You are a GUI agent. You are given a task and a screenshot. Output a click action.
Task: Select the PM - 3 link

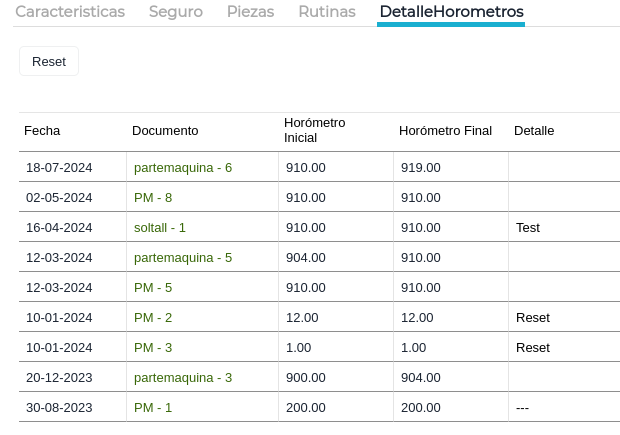click(153, 347)
